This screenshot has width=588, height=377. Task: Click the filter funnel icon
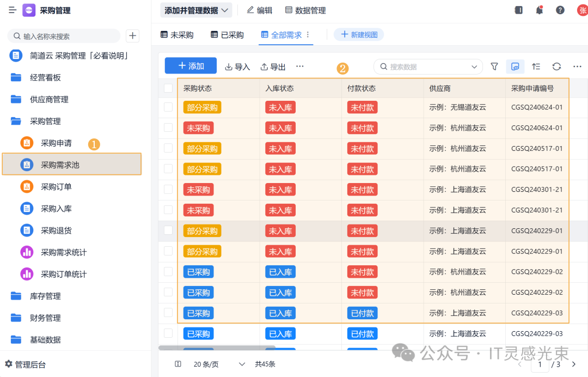point(494,66)
